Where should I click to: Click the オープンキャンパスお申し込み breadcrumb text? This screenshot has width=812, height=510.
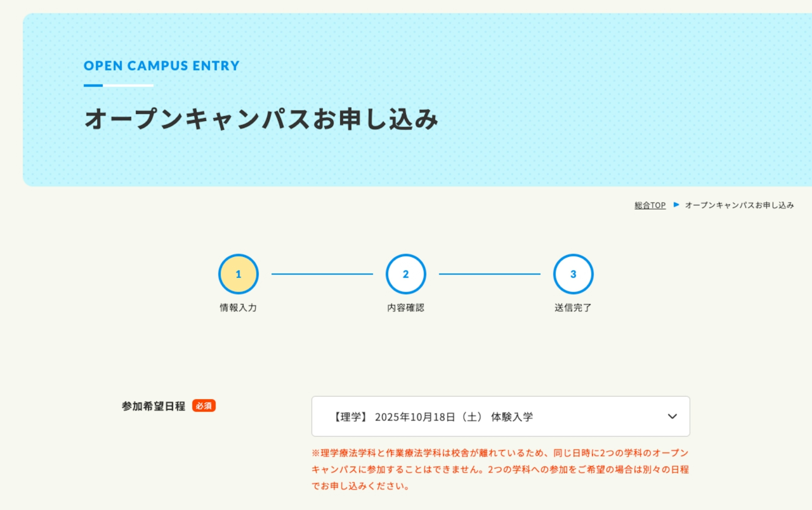[739, 205]
